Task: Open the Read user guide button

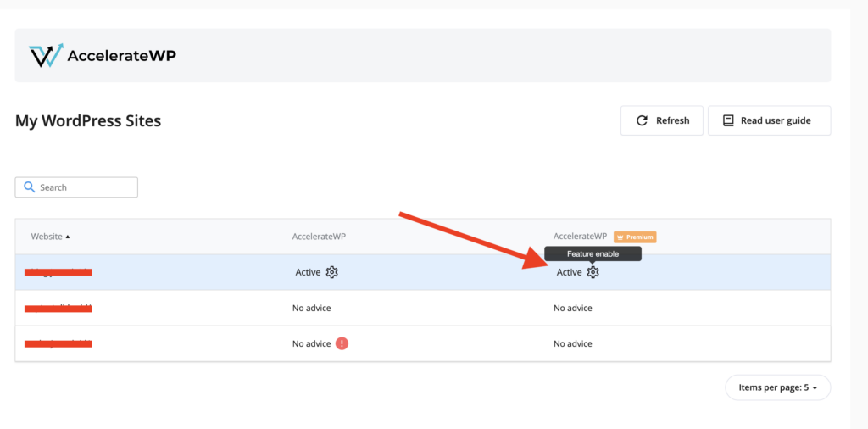Action: click(769, 120)
